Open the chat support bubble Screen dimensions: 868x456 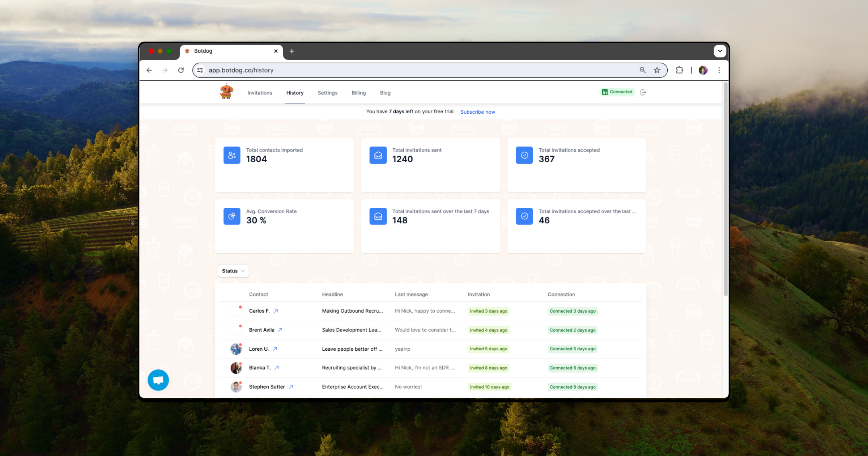pos(158,380)
